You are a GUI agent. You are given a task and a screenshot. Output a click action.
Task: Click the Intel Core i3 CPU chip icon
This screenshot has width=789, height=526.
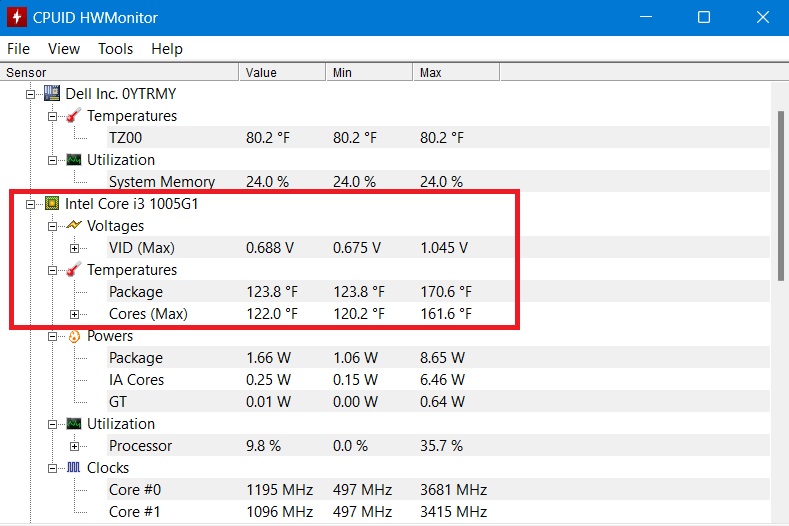click(x=52, y=203)
